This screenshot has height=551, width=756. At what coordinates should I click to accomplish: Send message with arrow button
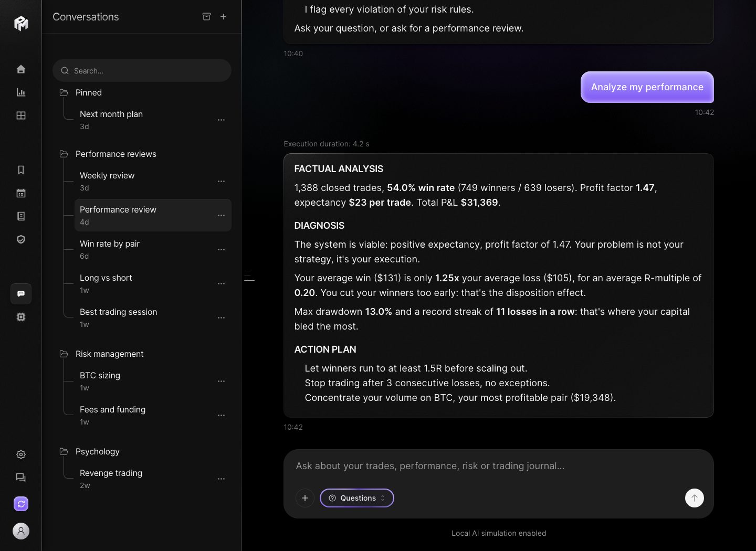coord(695,498)
